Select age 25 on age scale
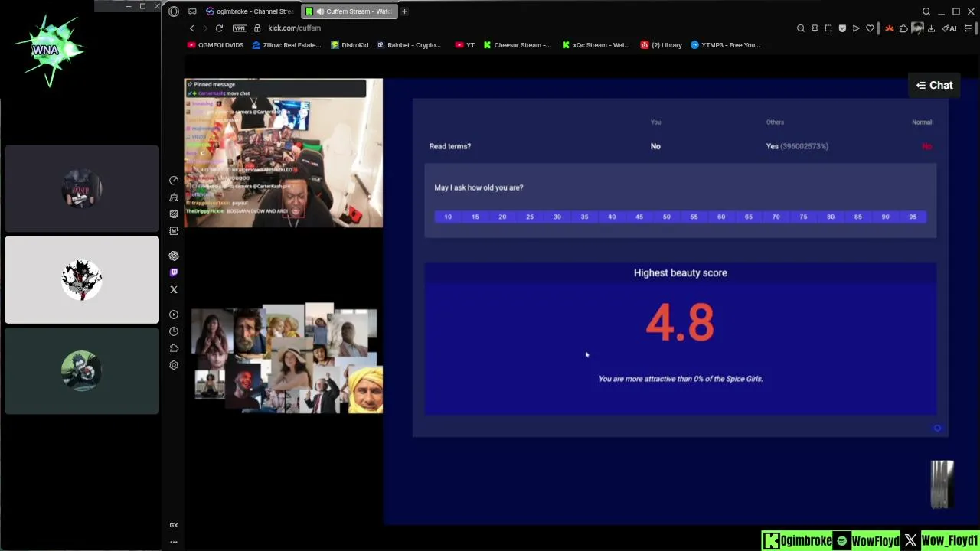Screen dimensions: 980x551 tap(530, 217)
